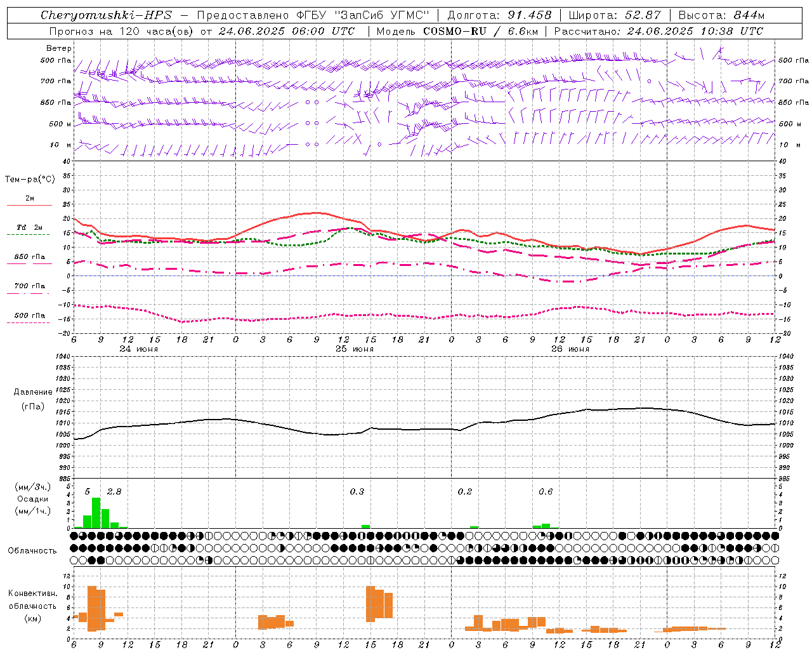Click the 24 июня date label
The image size is (812, 650).
pyautogui.click(x=139, y=349)
